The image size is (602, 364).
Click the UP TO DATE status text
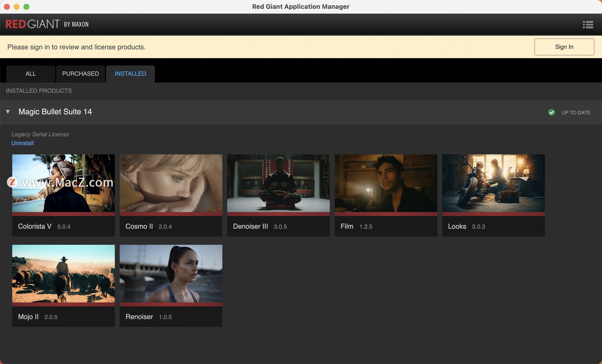(576, 113)
